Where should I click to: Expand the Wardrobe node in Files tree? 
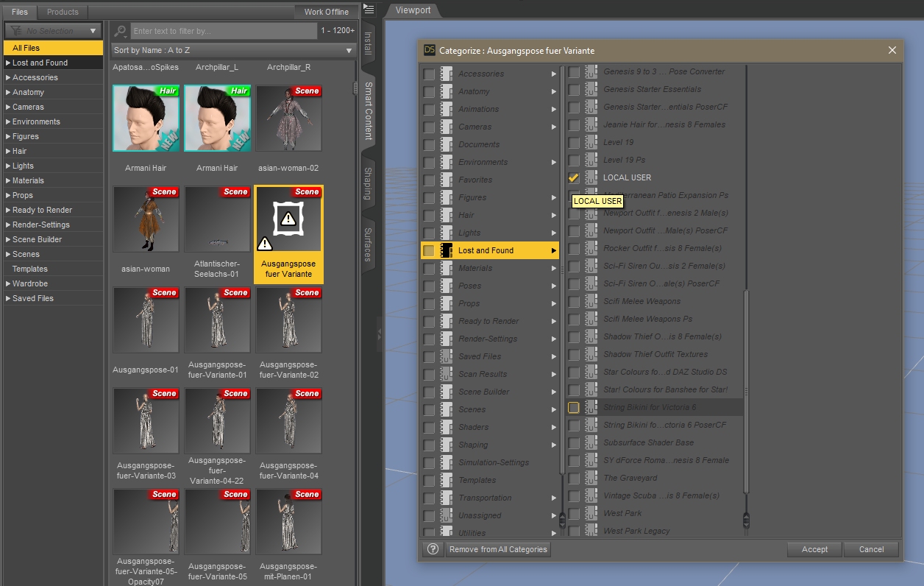(x=7, y=283)
